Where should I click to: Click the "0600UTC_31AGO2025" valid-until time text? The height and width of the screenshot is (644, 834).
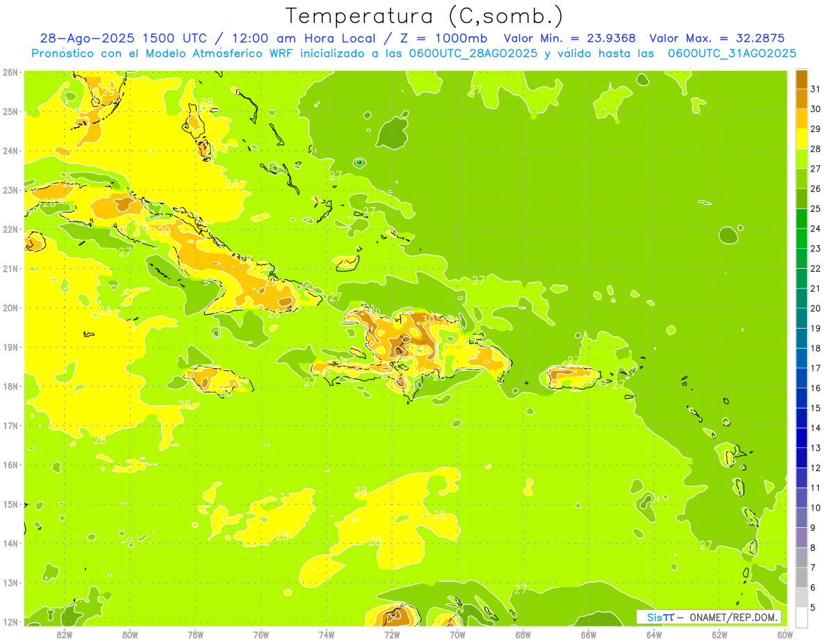pyautogui.click(x=732, y=53)
